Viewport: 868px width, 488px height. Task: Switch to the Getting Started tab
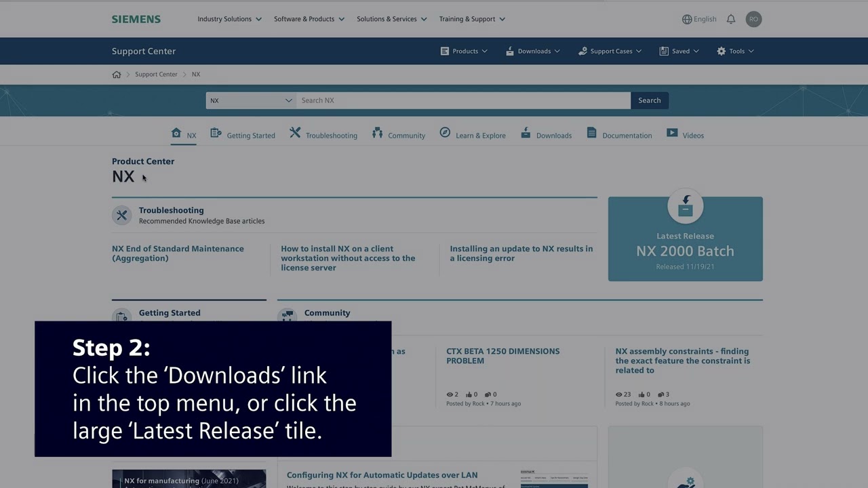[243, 134]
